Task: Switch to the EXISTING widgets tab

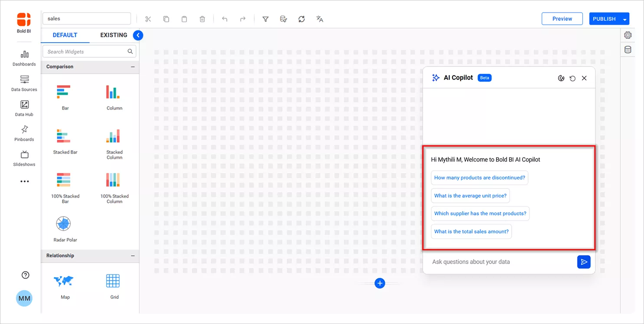Action: pos(114,35)
